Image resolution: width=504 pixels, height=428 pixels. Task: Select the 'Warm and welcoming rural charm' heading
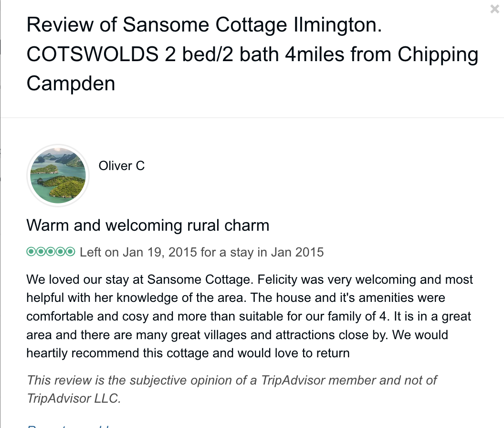click(x=148, y=225)
